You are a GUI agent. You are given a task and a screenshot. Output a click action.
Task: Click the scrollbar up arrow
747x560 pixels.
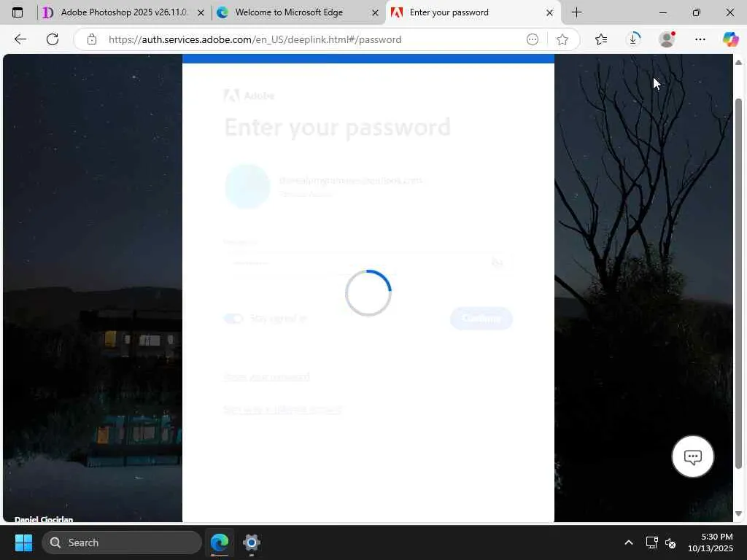(x=738, y=63)
